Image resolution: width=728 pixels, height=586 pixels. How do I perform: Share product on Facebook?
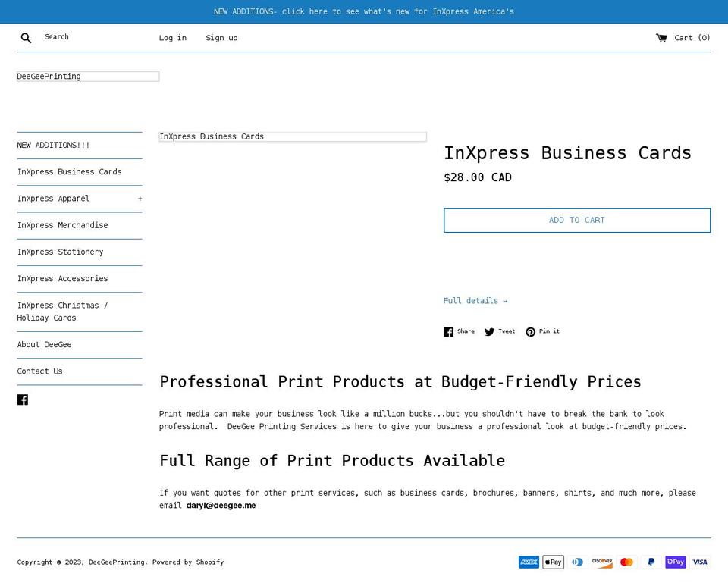click(x=460, y=331)
